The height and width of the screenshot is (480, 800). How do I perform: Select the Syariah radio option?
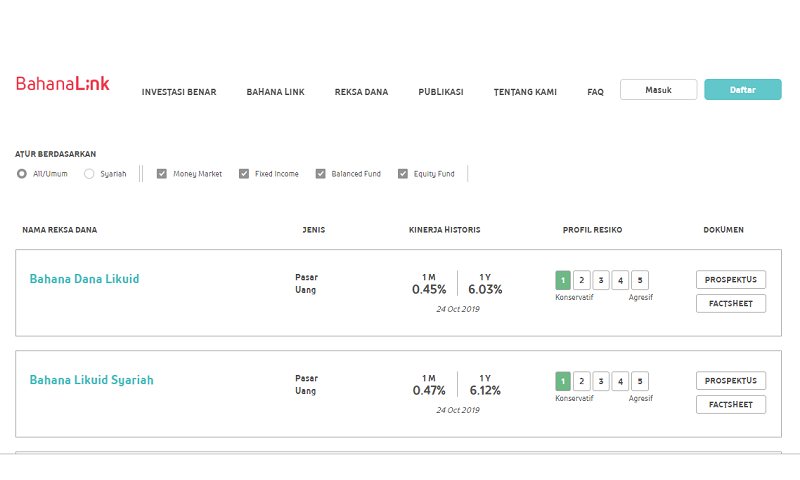89,174
